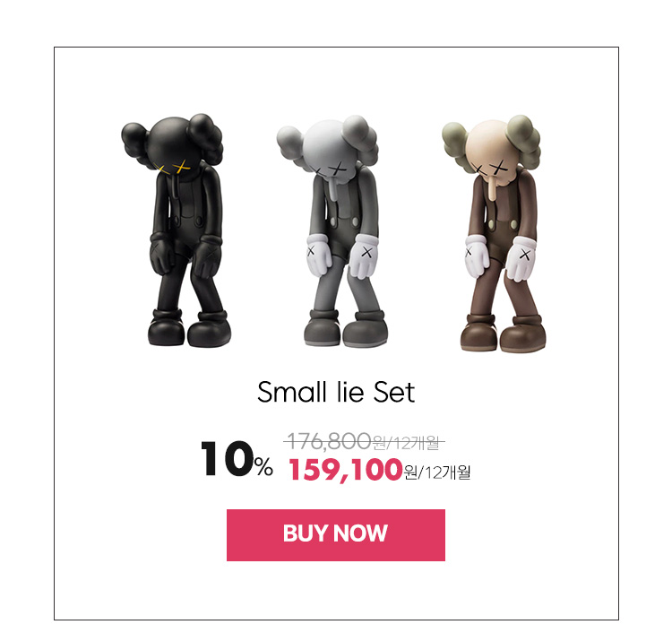Click the black figure's gloved hand
This screenshot has width=672, height=633.
[208, 256]
